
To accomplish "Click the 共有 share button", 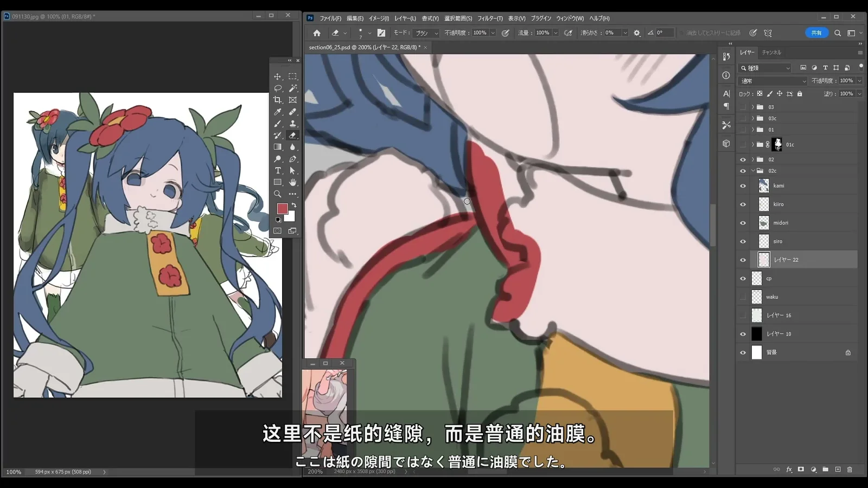I will pos(816,33).
